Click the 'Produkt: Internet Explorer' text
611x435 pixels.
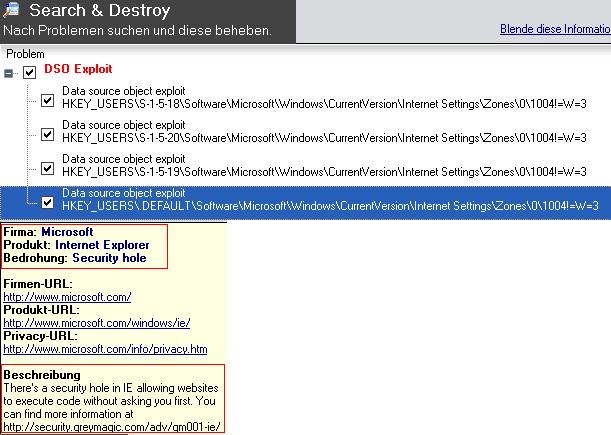[x=76, y=245]
